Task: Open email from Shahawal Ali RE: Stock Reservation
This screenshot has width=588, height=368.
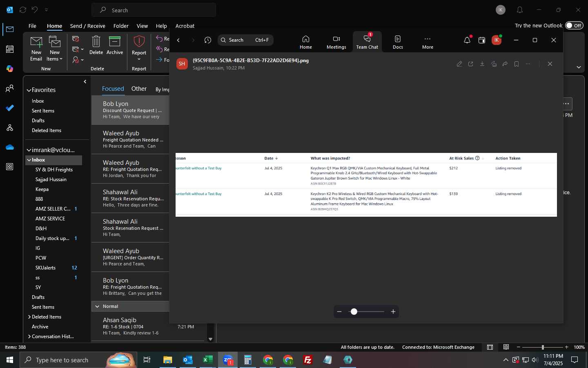Action: tap(131, 198)
